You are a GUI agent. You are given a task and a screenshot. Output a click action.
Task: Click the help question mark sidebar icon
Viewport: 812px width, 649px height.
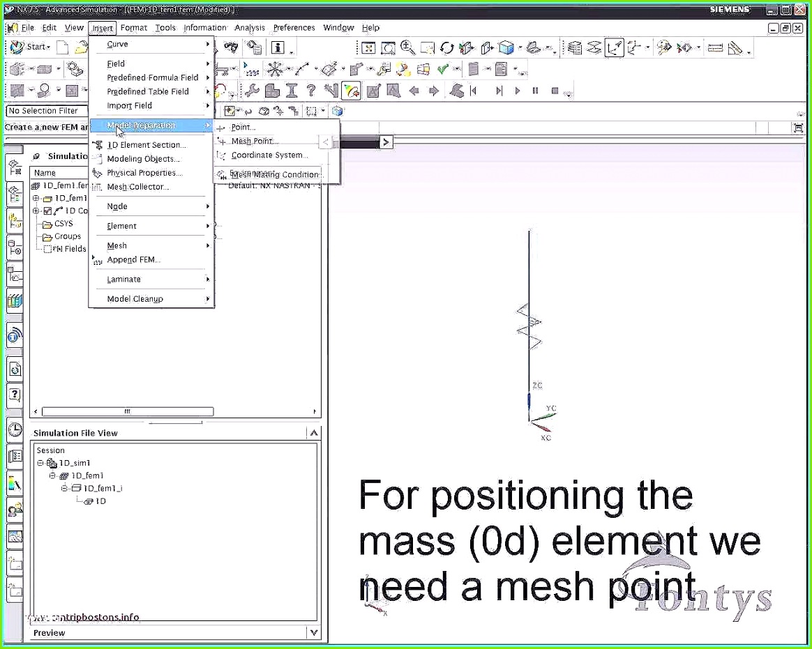pyautogui.click(x=15, y=395)
